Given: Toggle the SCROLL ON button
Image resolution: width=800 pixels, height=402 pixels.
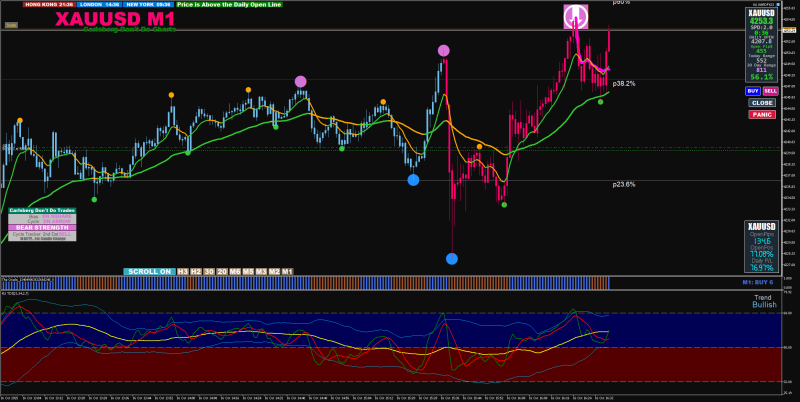Looking at the screenshot, I should tap(149, 271).
